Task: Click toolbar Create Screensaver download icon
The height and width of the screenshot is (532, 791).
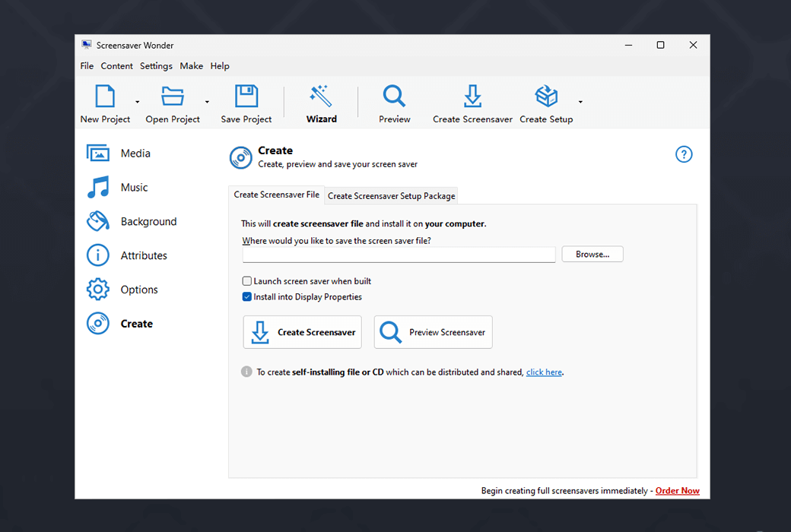Action: pyautogui.click(x=472, y=96)
